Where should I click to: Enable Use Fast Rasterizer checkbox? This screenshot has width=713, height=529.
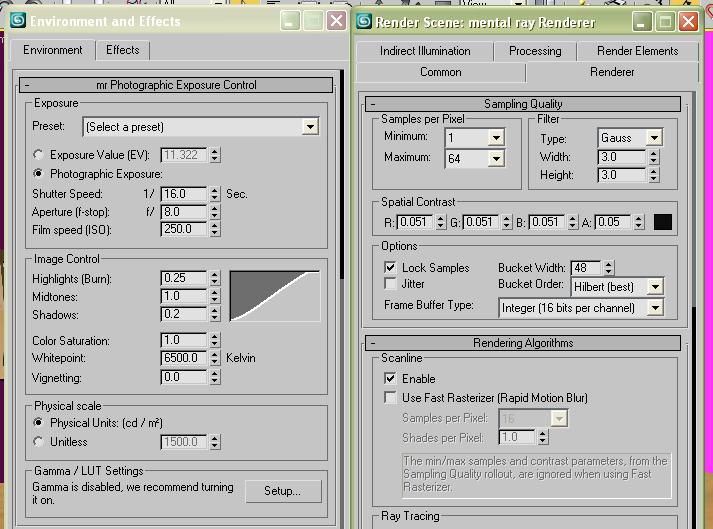coord(390,398)
